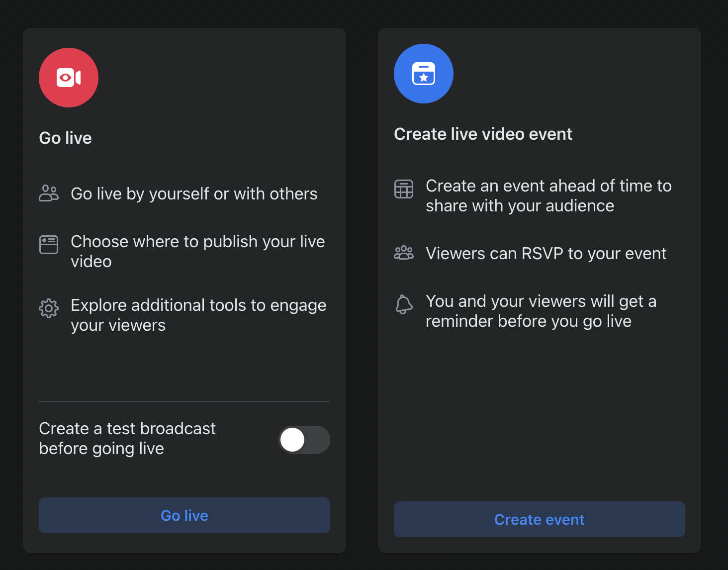Click the 'Create a test broadcast' label
Viewport: 728px width, 570px height.
tap(127, 438)
